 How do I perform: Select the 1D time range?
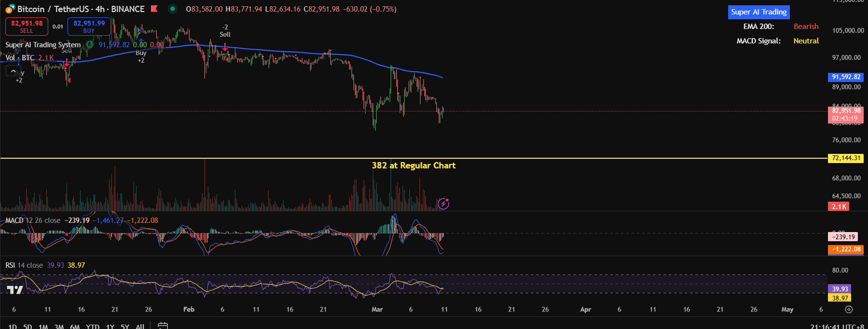pyautogui.click(x=13, y=327)
